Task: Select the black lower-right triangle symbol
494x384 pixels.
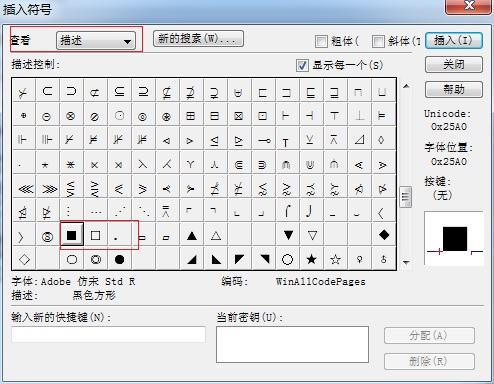Action: point(192,259)
